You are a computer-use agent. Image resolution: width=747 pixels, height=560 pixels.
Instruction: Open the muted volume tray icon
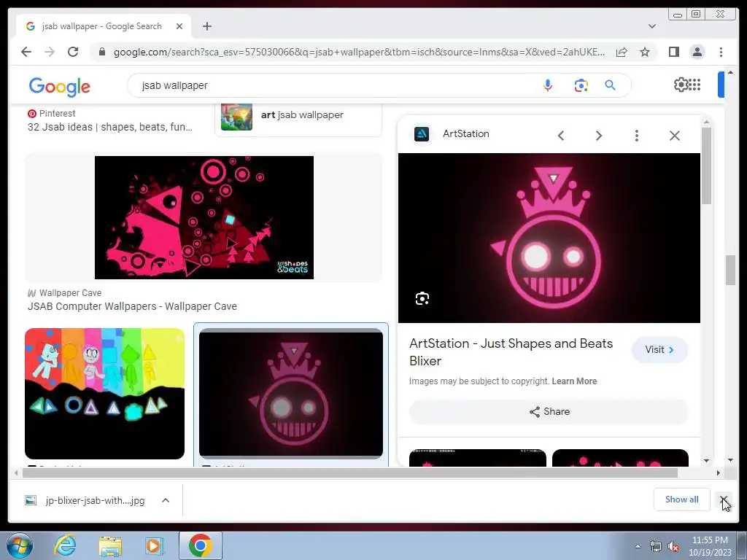(x=673, y=547)
